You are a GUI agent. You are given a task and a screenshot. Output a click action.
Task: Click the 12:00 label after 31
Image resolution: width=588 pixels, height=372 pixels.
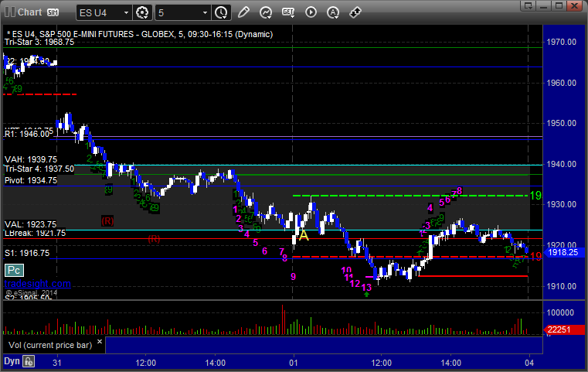point(145,363)
